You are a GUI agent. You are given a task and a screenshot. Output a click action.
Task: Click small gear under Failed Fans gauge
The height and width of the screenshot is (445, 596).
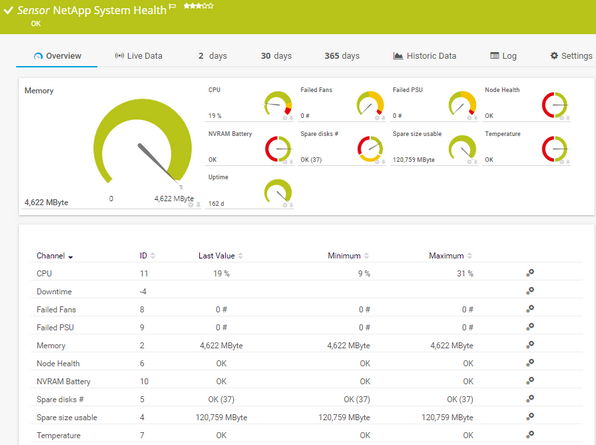[377, 118]
